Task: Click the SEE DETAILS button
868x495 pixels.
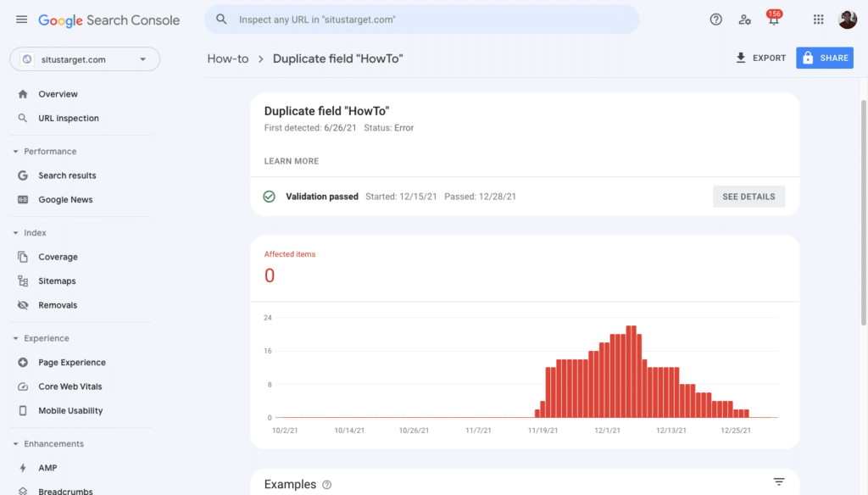Action: (x=748, y=197)
